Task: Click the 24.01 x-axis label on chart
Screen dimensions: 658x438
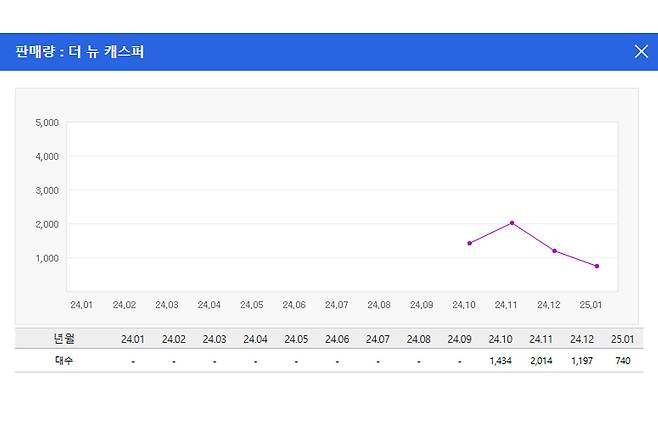Action: click(81, 305)
